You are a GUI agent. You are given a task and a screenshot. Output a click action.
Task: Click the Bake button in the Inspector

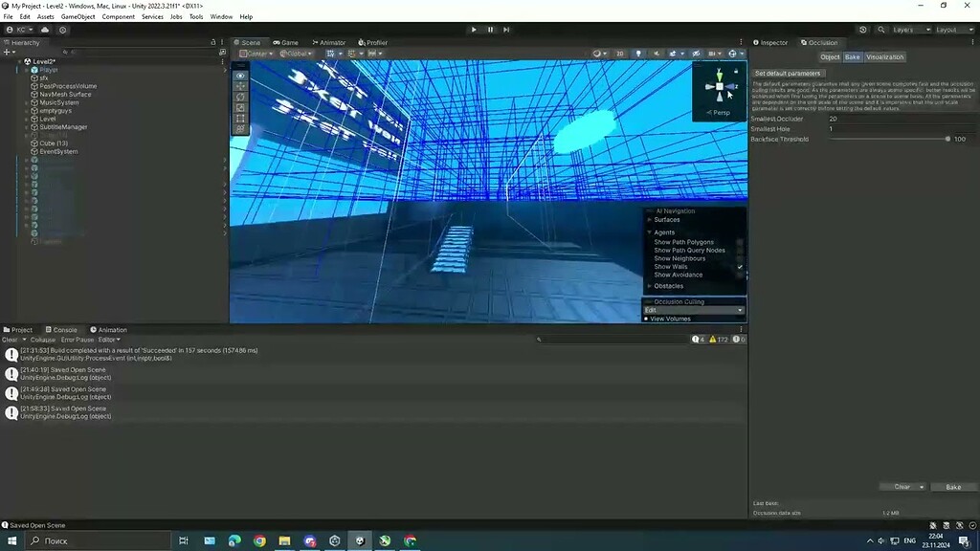[x=953, y=486]
